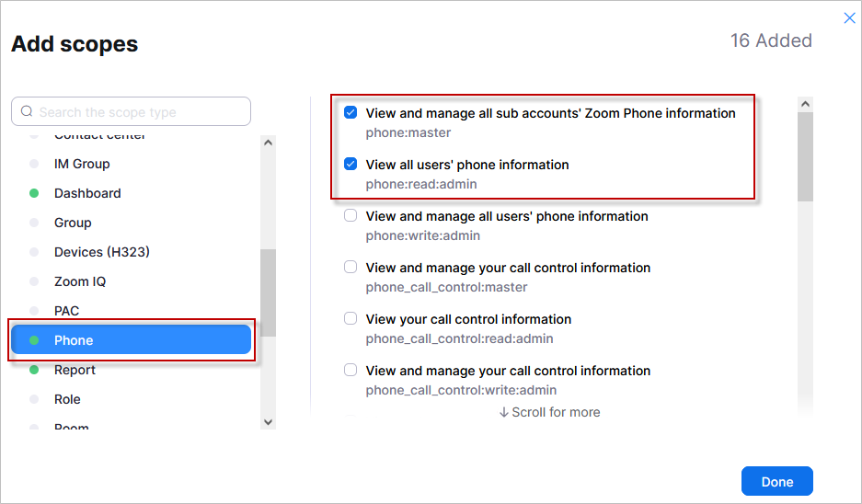Click the category list up arrow
The image size is (862, 504).
[269, 143]
